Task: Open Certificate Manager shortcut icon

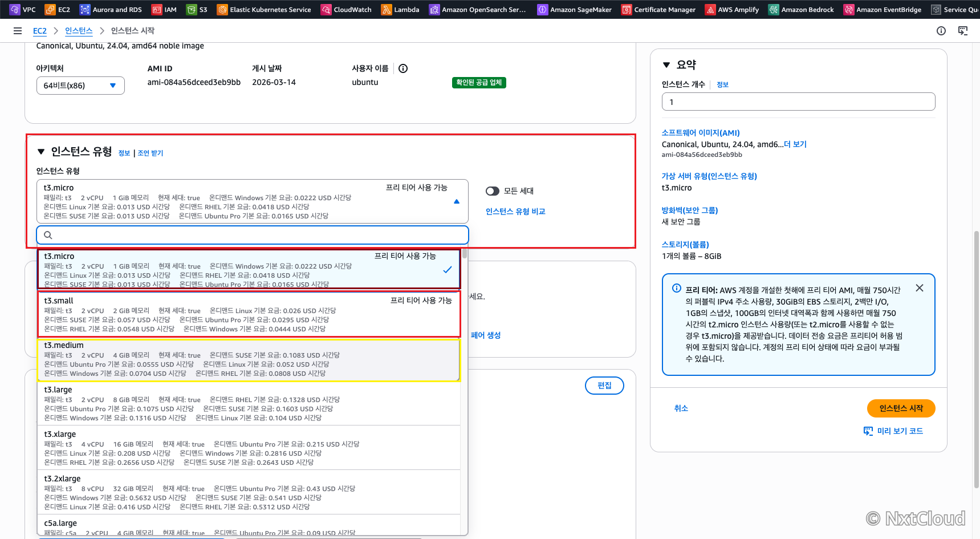Action: 627,10
